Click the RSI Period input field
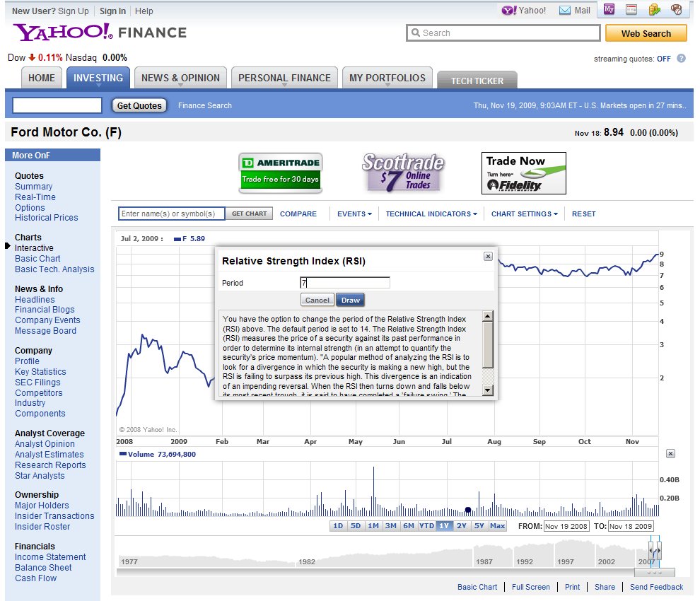The width and height of the screenshot is (700, 601). (x=345, y=283)
